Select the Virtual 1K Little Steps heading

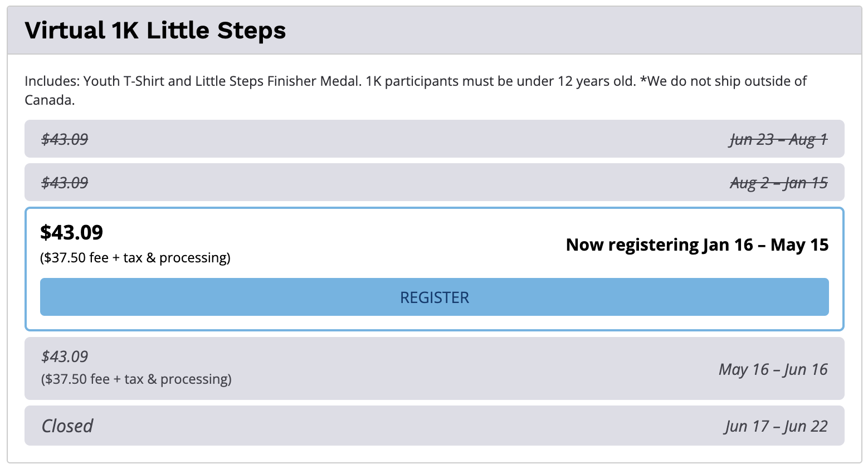coord(155,31)
